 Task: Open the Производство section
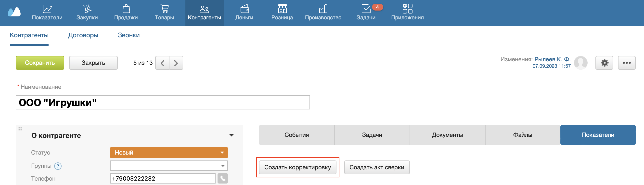click(323, 13)
